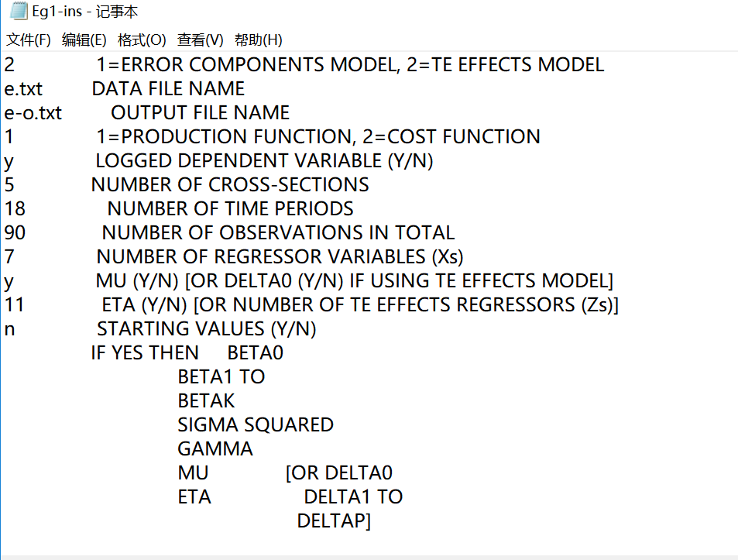
Task: Click the e-o.txt output file name text
Action: point(33,113)
